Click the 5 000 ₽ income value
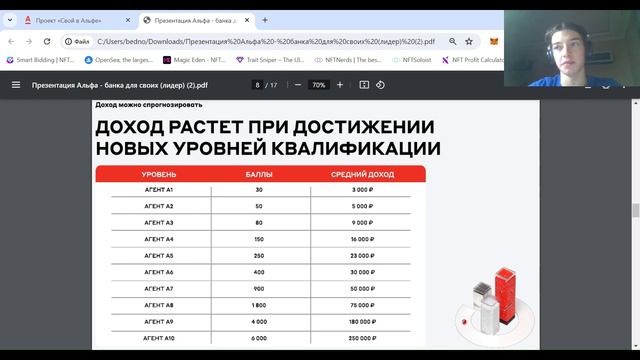The width and height of the screenshot is (640, 360). 362,206
